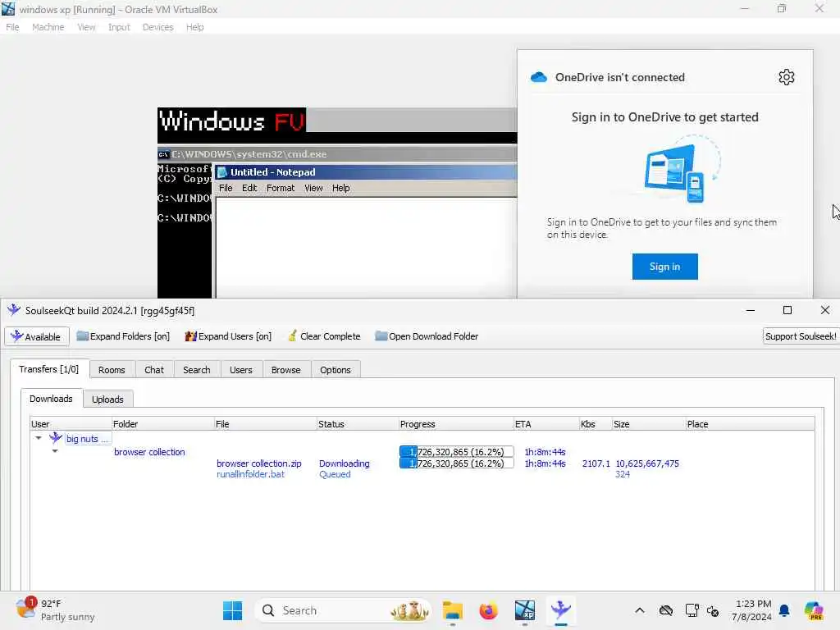
Task: Open Notepad Help menu
Action: (340, 188)
